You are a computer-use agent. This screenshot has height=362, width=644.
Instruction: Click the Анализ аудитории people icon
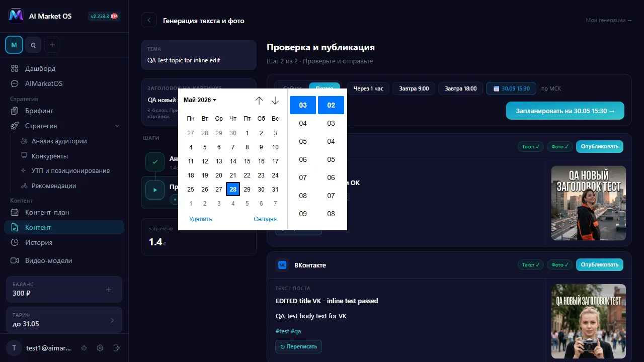[x=24, y=141]
